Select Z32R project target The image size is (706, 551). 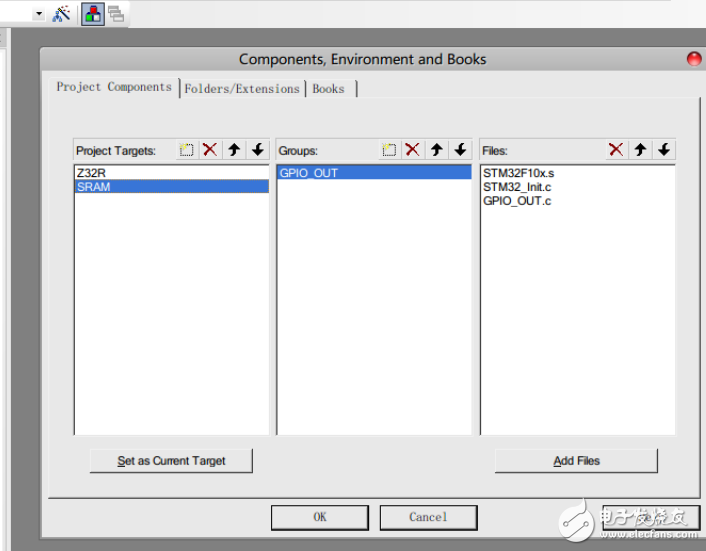pyautogui.click(x=172, y=173)
